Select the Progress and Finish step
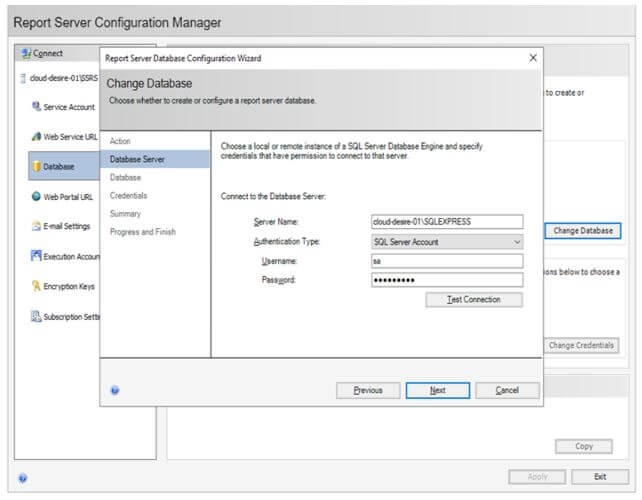This screenshot has height=500, width=642. point(143,232)
